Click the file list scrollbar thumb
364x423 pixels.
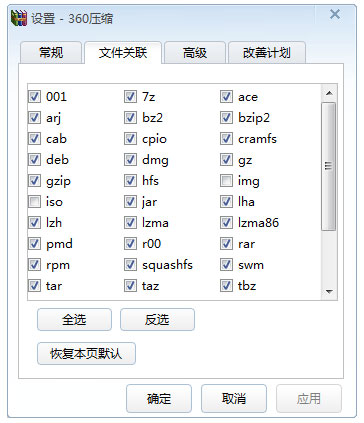coord(329,166)
